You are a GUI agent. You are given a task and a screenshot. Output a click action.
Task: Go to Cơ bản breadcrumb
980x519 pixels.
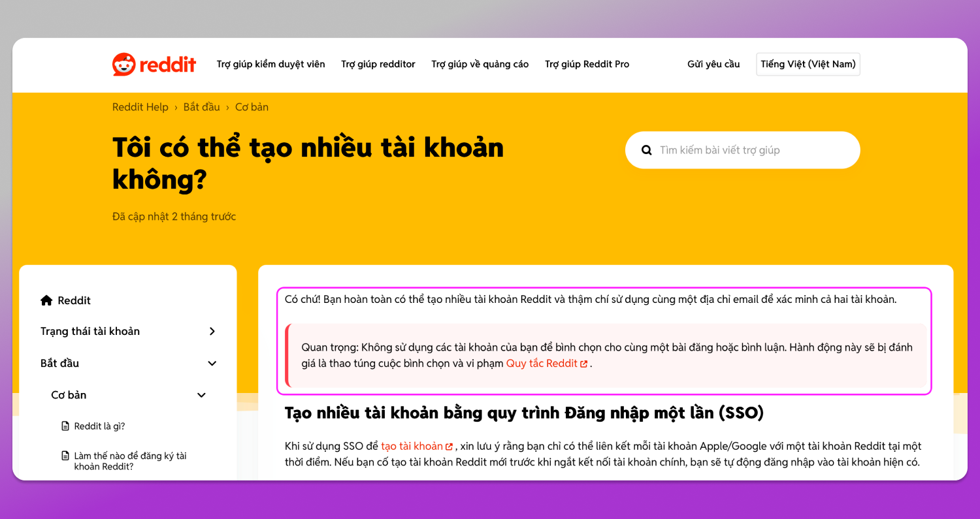[x=252, y=107]
